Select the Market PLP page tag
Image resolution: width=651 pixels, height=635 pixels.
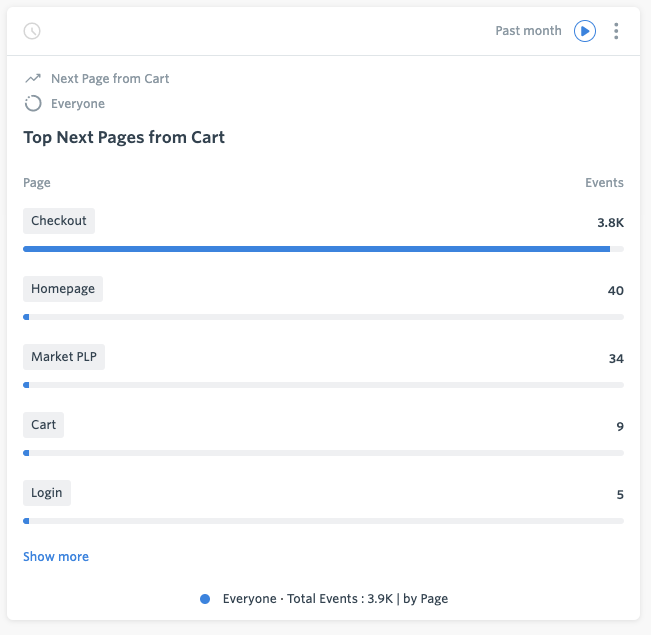pos(64,357)
